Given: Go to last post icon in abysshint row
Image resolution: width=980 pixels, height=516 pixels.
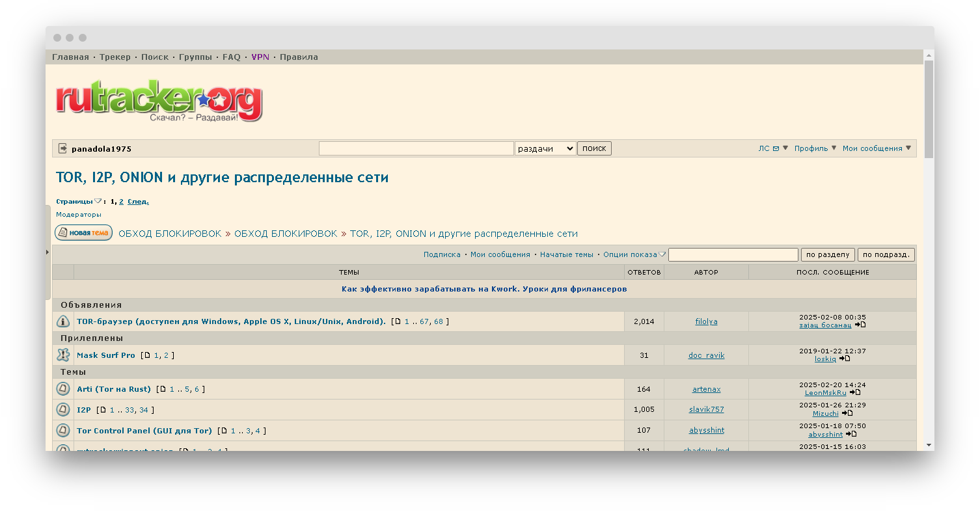Looking at the screenshot, I should click(851, 434).
